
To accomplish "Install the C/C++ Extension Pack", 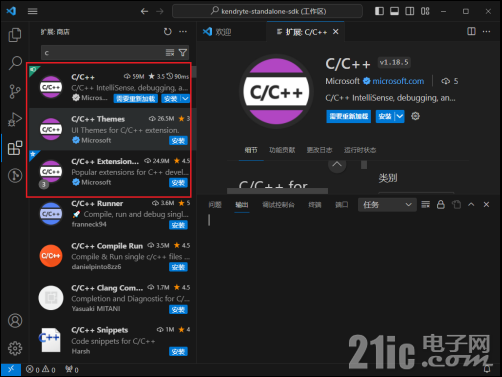I will click(x=178, y=183).
